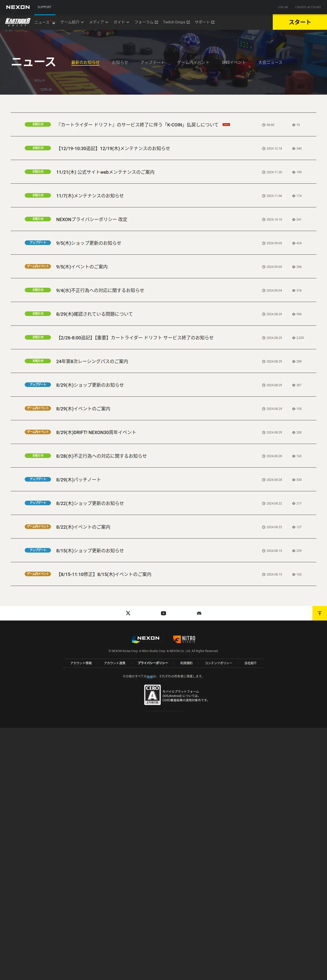Click コンテンツポリシー footer link
Viewport: 327px width, 980px height.
[x=219, y=663]
